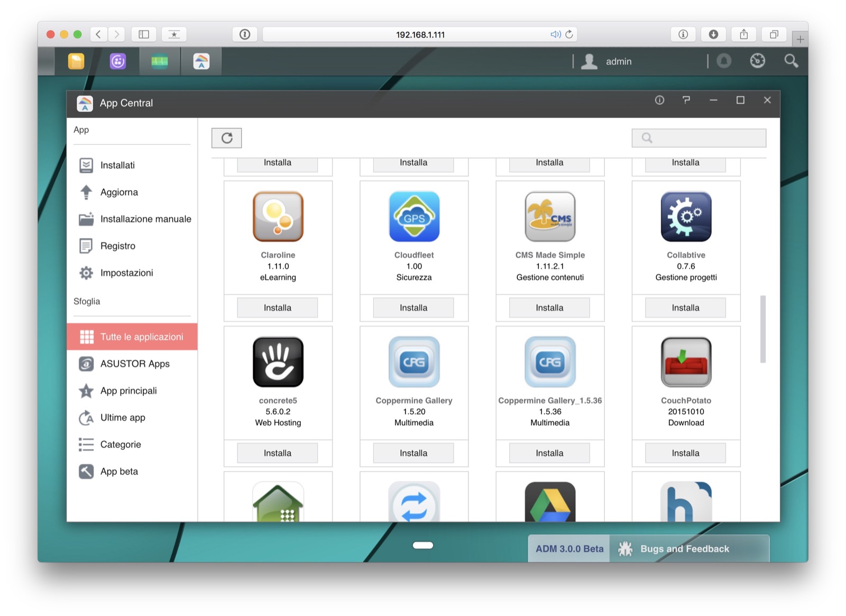
Task: Click the Coppermine Gallery 1.5.20 icon
Action: click(x=414, y=362)
